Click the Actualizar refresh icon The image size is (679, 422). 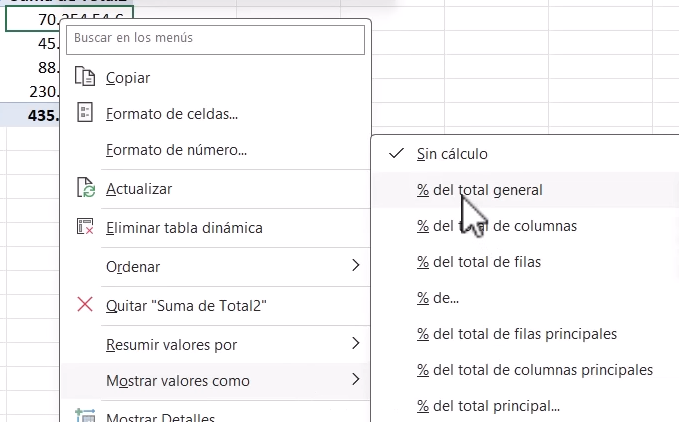click(86, 188)
